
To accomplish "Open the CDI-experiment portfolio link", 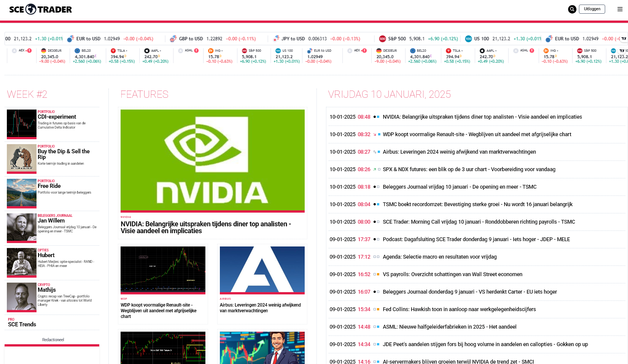I will pyautogui.click(x=57, y=117).
